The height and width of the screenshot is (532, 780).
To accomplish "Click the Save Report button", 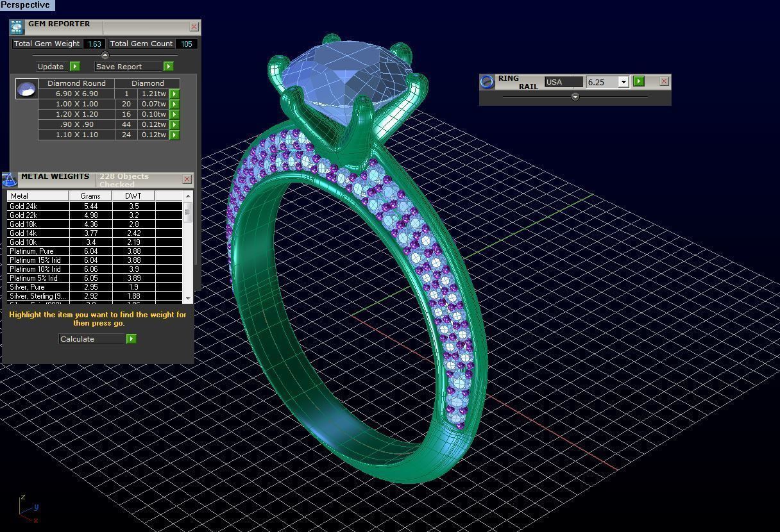I will (x=128, y=66).
